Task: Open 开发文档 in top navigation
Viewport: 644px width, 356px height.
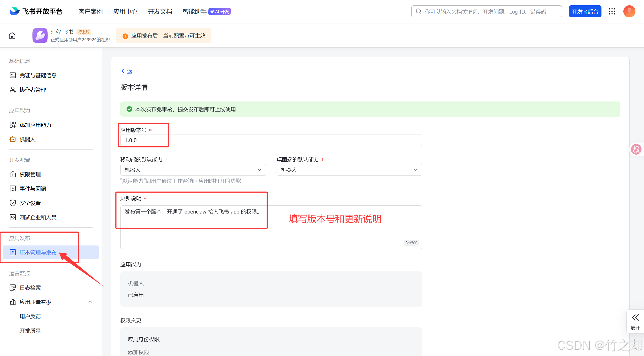Action: pos(160,12)
